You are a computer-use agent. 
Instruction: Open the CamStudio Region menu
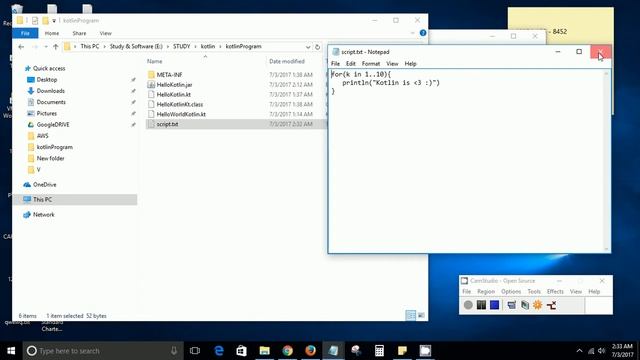(486, 291)
